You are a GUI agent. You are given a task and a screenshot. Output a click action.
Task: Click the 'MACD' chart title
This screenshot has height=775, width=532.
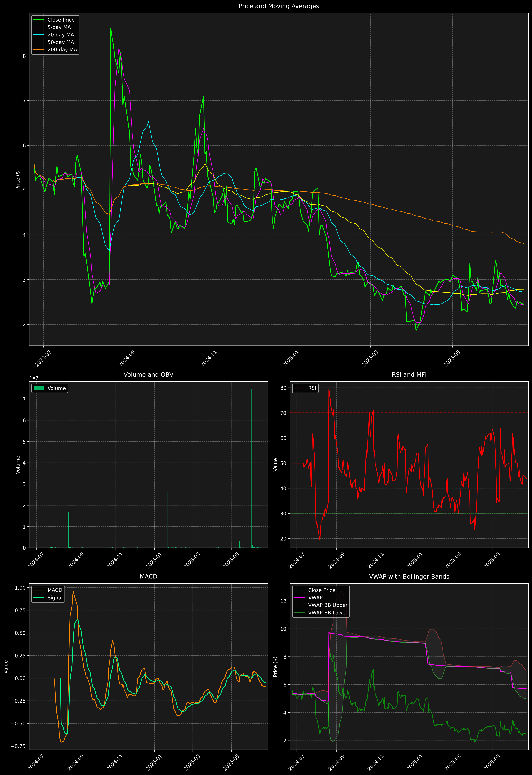pos(148,577)
